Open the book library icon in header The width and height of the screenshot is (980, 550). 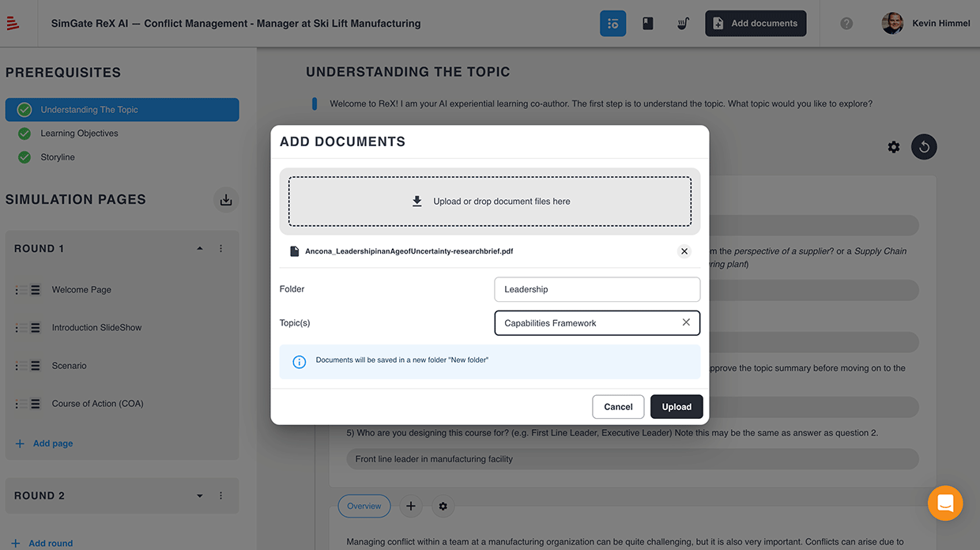[x=648, y=24]
